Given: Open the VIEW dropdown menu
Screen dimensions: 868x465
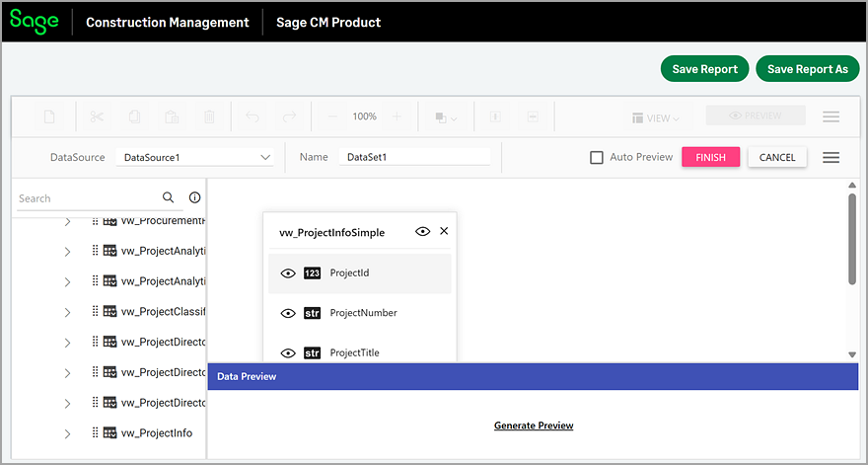Looking at the screenshot, I should (x=655, y=118).
